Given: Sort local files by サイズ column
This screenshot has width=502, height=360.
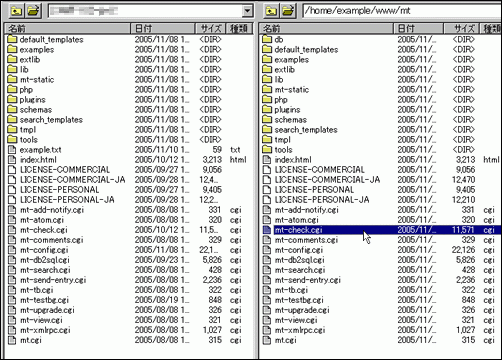Looking at the screenshot, I should click(x=211, y=29).
